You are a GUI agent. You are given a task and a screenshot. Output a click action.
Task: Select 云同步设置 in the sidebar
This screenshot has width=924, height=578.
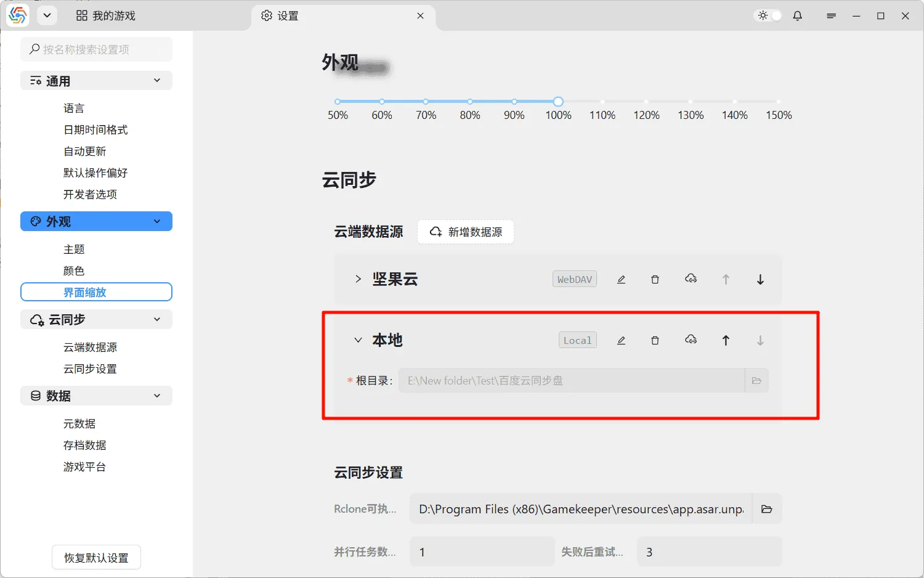(91, 368)
